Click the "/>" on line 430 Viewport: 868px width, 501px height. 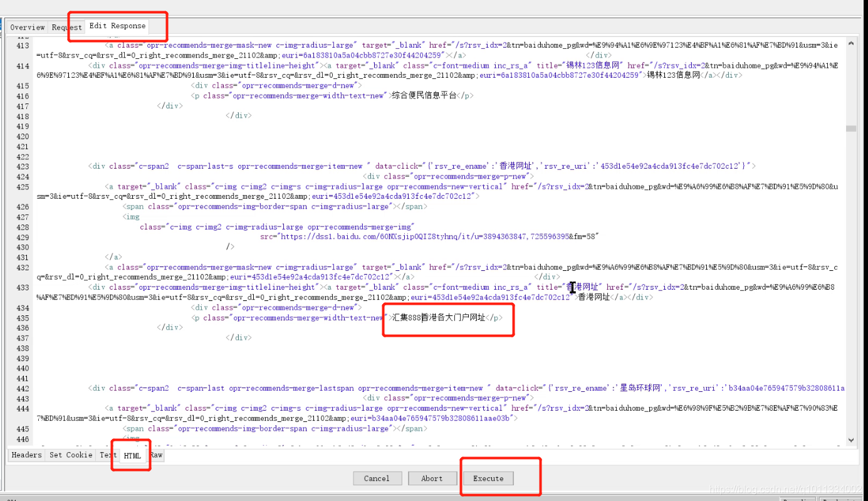point(230,247)
